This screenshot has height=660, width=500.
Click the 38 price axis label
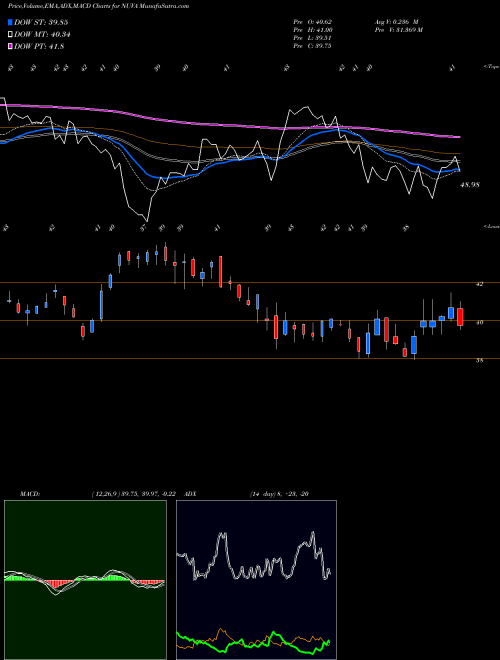(479, 361)
